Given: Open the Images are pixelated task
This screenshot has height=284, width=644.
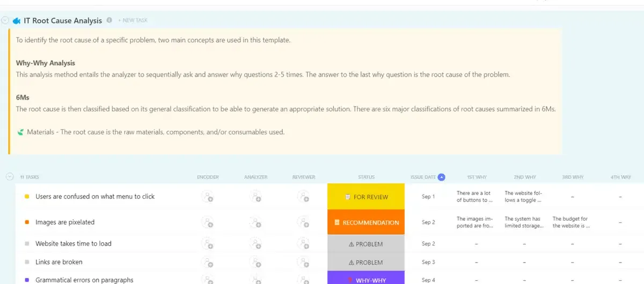Looking at the screenshot, I should pyautogui.click(x=65, y=222).
